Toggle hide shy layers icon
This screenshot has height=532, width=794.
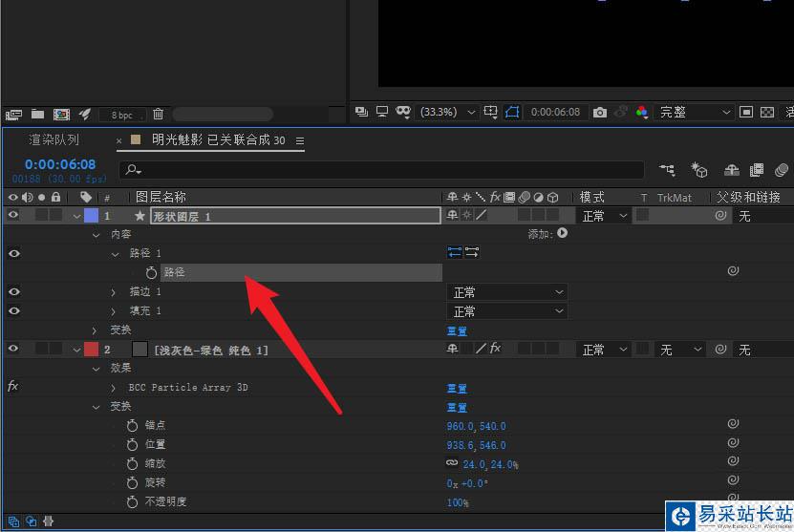point(731,170)
